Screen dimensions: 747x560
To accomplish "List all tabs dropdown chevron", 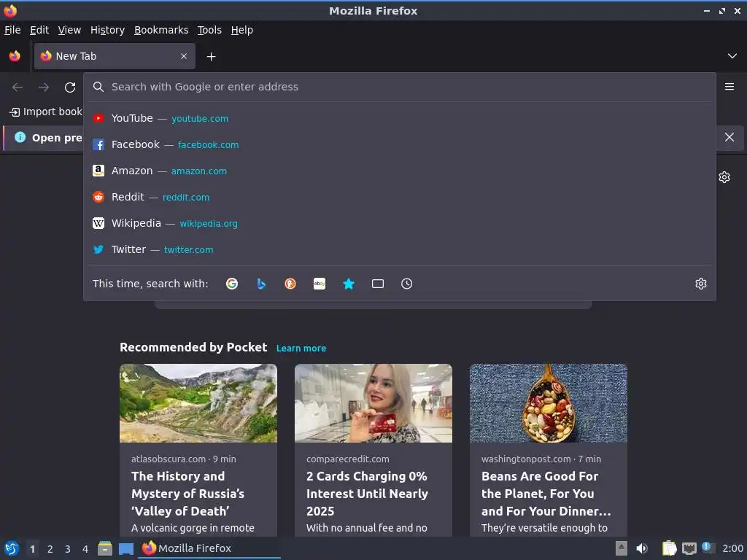I will (732, 56).
